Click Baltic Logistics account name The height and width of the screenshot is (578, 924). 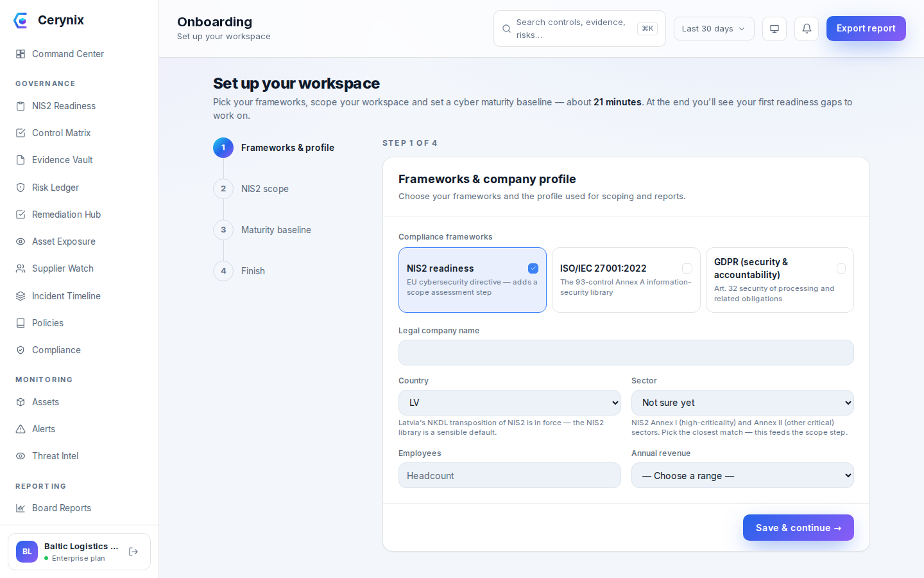[81, 547]
